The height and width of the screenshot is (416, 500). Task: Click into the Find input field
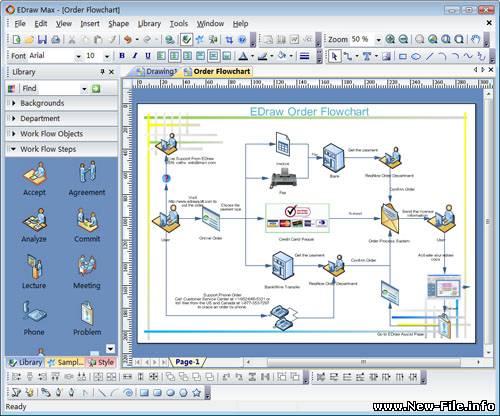point(51,89)
